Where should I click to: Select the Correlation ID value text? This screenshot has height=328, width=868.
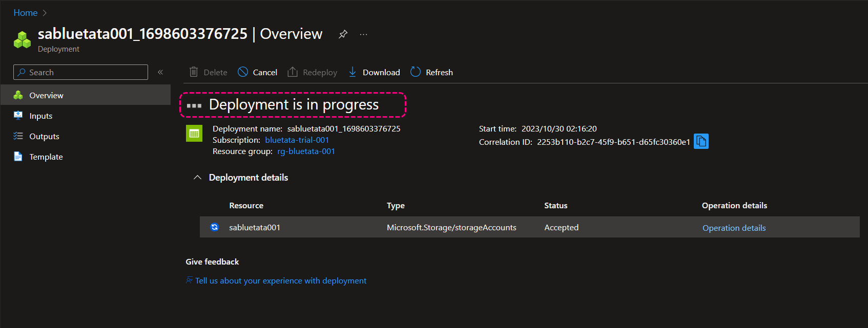(x=613, y=142)
